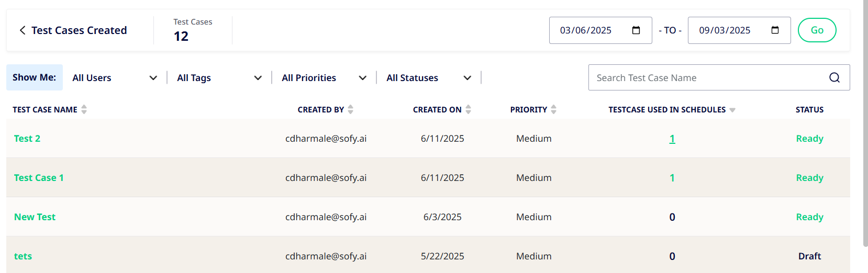Viewport: 868px width, 273px height.
Task: Open the Test Case 1 link
Action: point(39,178)
